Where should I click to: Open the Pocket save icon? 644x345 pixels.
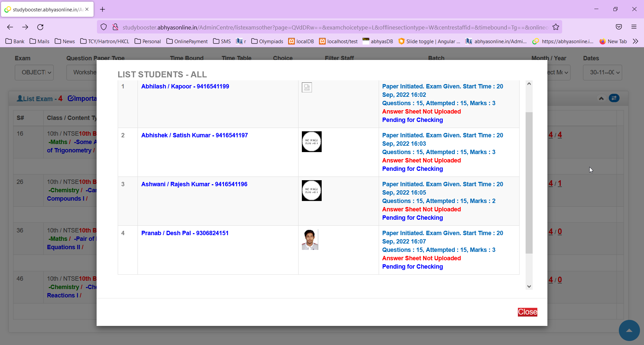click(619, 27)
